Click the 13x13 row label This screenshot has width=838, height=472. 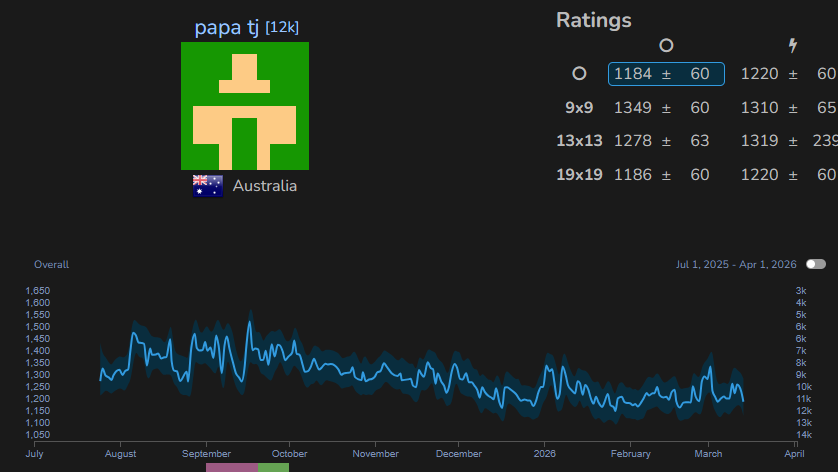578,141
